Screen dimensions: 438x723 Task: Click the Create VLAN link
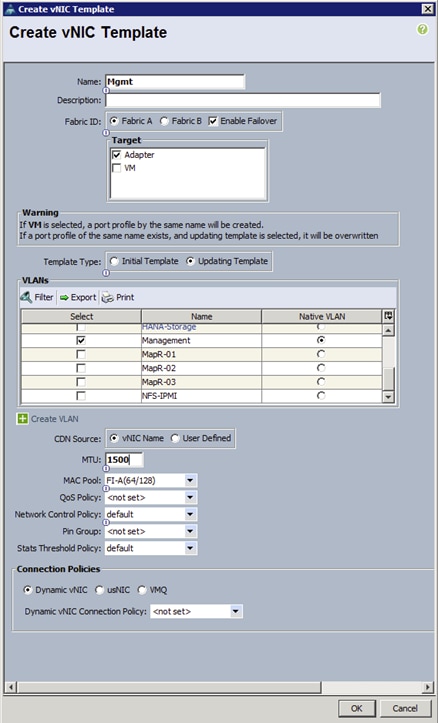point(54,419)
